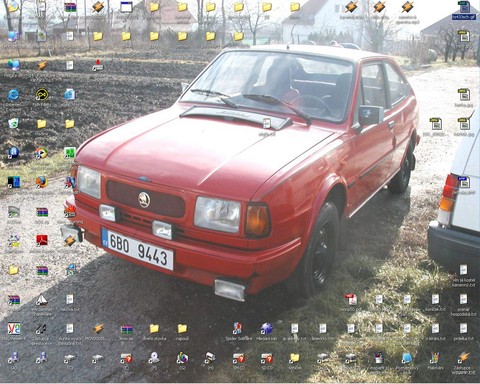480x384 pixels.
Task: Open the CD drive shortcut with disc icon
Action: point(154,358)
